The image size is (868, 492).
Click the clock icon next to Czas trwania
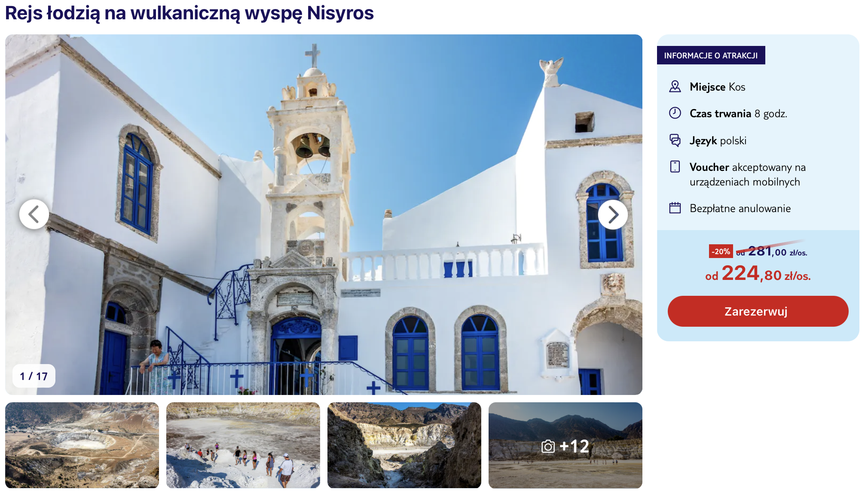click(x=675, y=113)
